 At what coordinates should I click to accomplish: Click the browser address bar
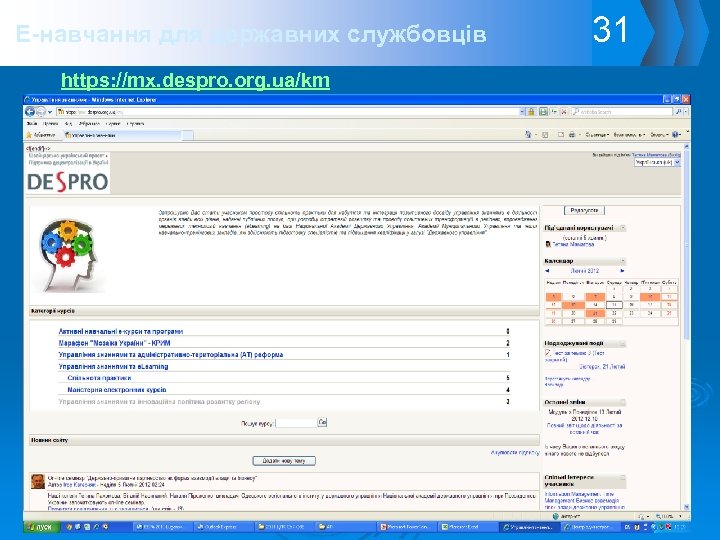pos(291,112)
